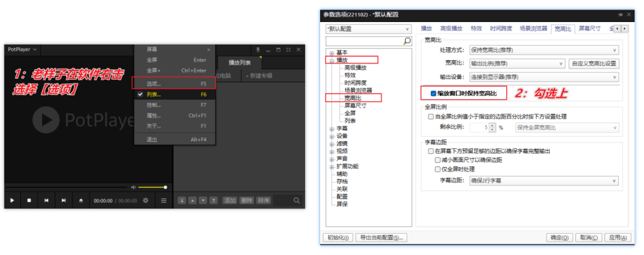Viewport: 644px width, 255px height.
Task: Click the 排序 button in playlist
Action: [x=264, y=200]
